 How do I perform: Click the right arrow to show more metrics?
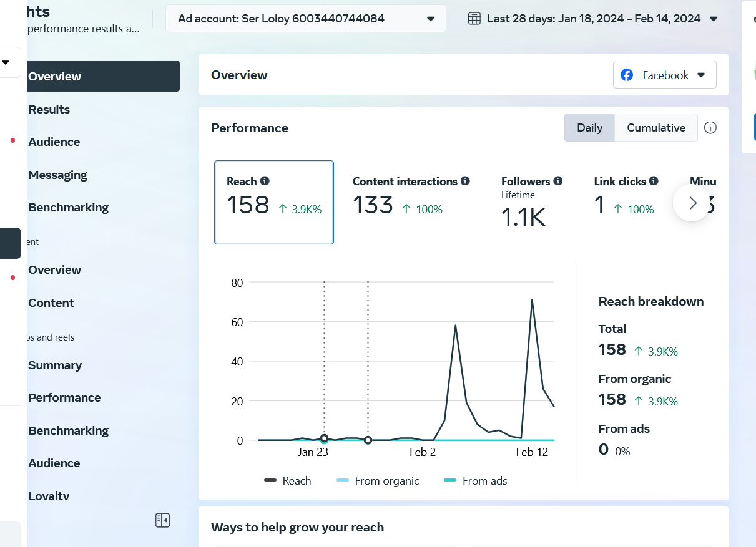point(692,203)
